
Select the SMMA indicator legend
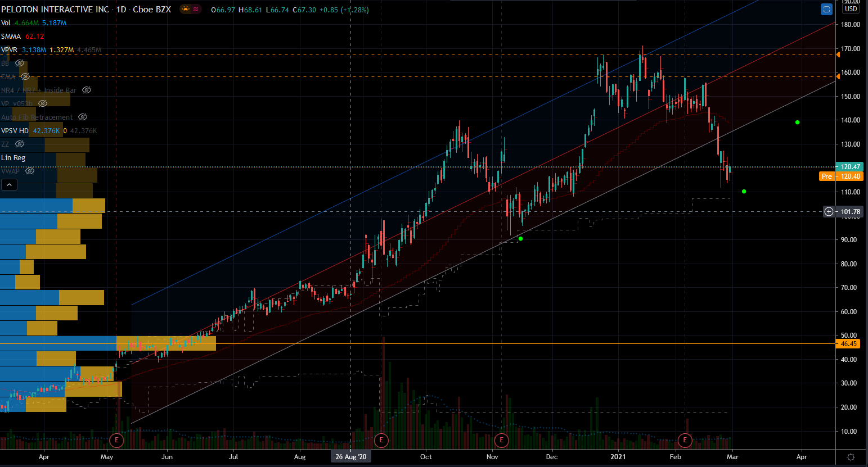pos(11,37)
